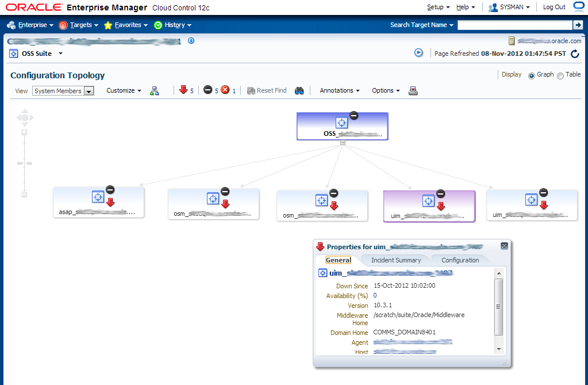Open the Help dropdown menu
This screenshot has height=385, width=588.
click(x=466, y=7)
